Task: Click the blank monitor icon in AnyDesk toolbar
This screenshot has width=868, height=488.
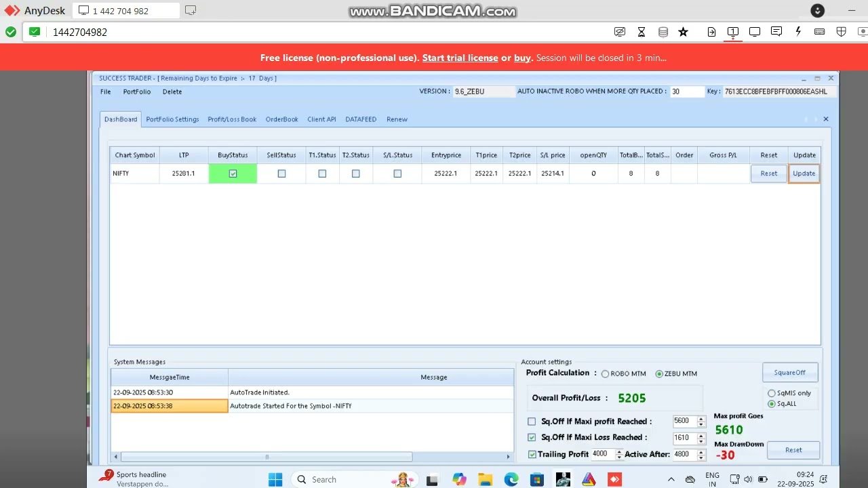Action: tap(755, 32)
